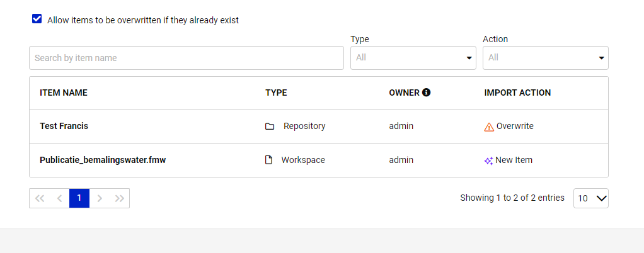The width and height of the screenshot is (644, 253).
Task: Open the entries per page dropdown
Action: [591, 198]
